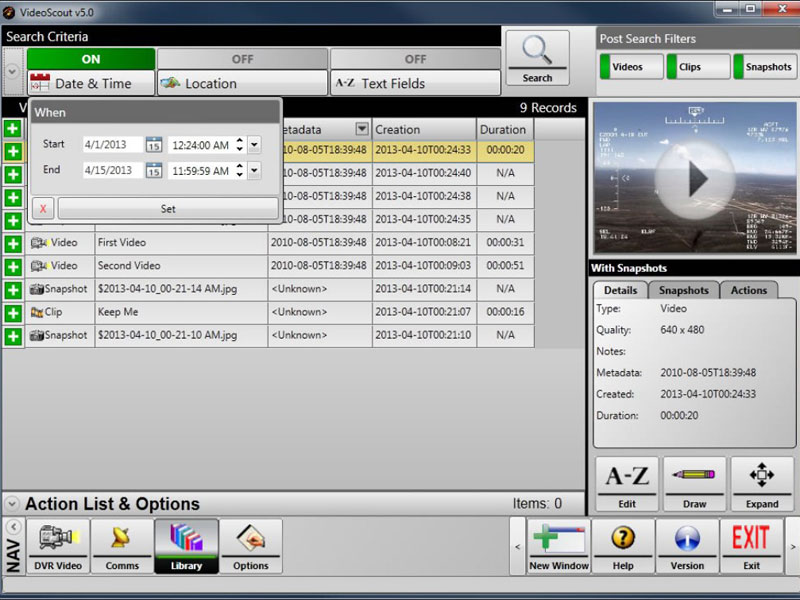The image size is (800, 600).
Task: Edit the End date field 4/15/2013
Action: pos(113,170)
